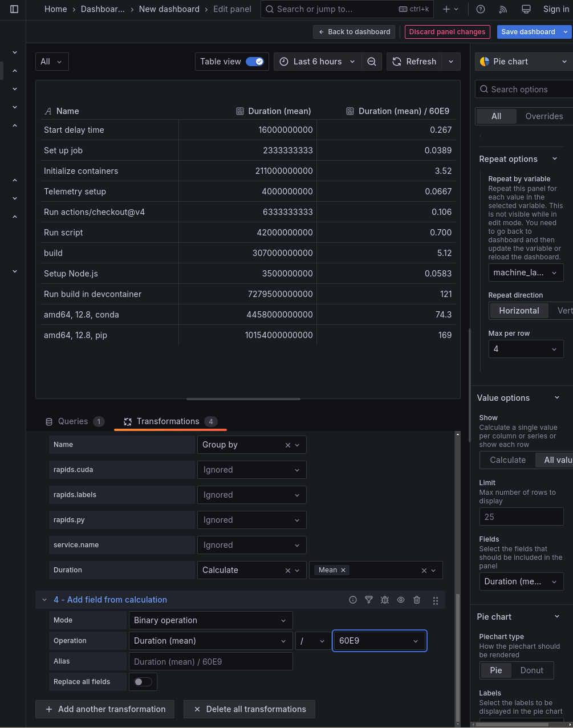Screen dimensions: 573x728
Task: Disable transformation 4 using eye icon
Action: 401,600
